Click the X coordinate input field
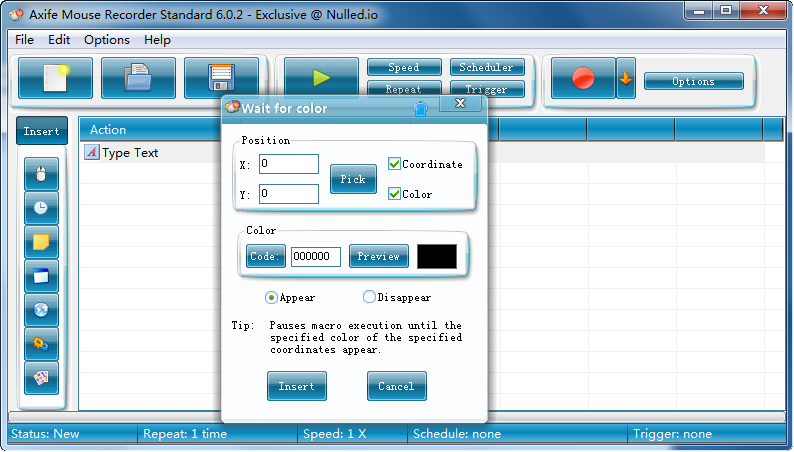This screenshot has height=452, width=794. [x=289, y=164]
